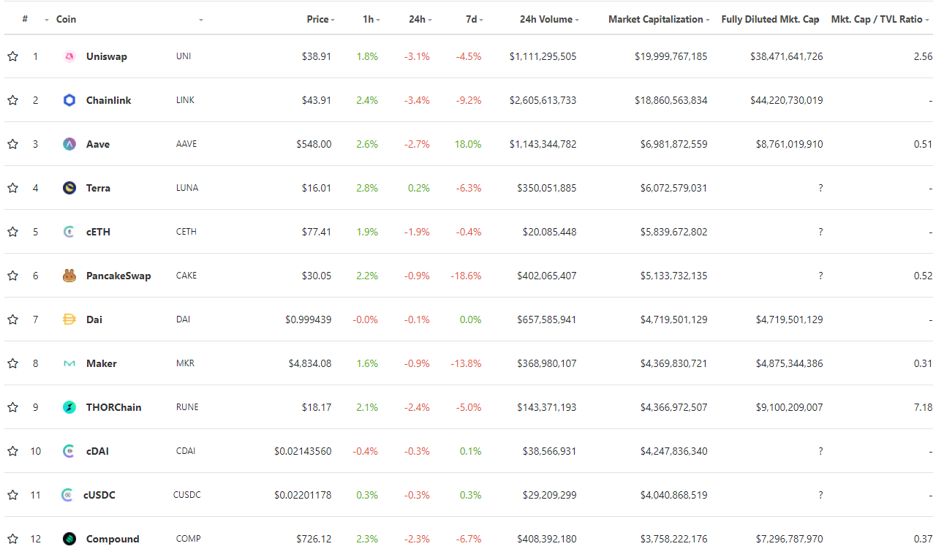The image size is (944, 560).
Task: Open the Aave coin link
Action: 98,144
